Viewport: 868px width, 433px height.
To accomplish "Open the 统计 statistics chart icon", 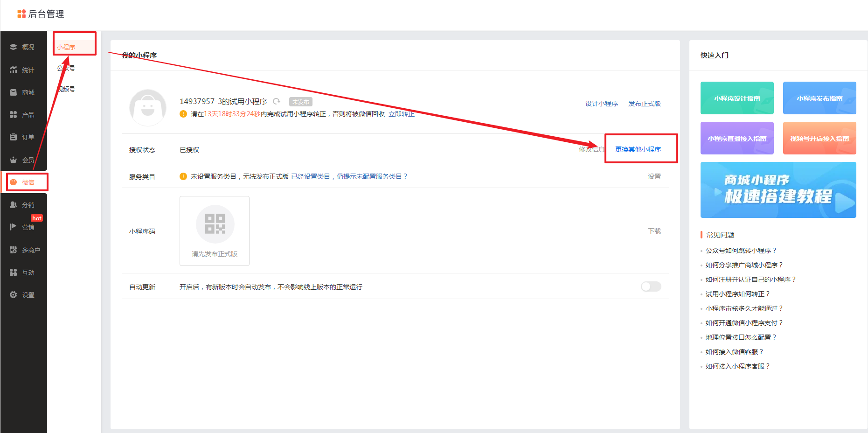I will click(x=13, y=70).
